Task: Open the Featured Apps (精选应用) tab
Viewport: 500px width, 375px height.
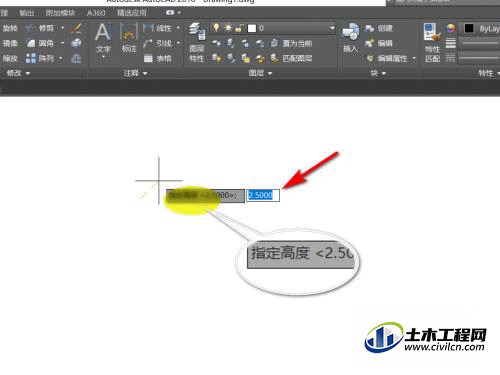Action: point(132,13)
